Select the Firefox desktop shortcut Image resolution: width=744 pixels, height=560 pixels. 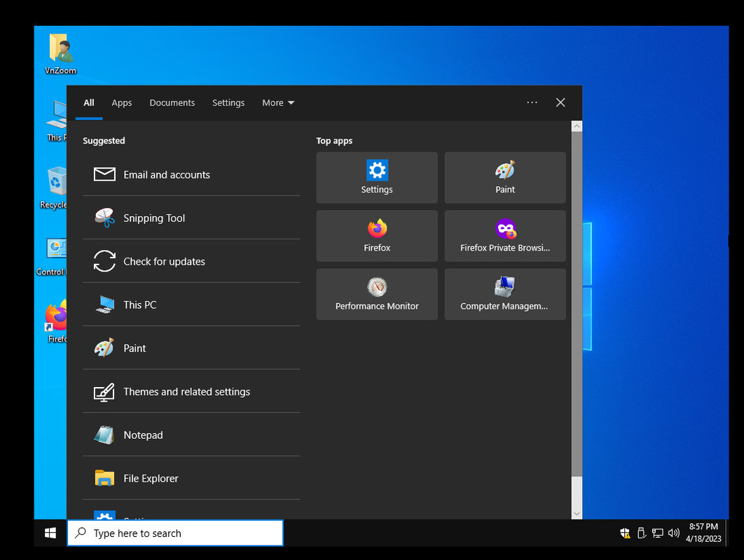pos(56,321)
